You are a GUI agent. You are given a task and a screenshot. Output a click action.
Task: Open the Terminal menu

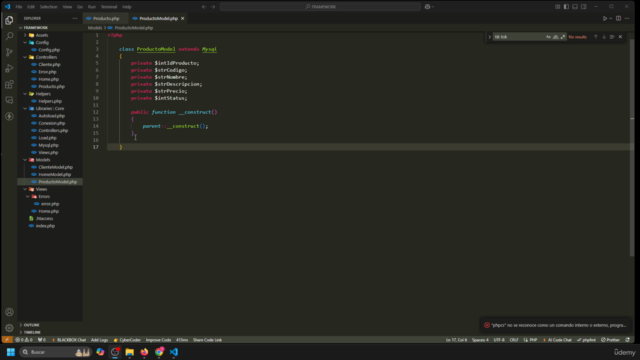click(109, 7)
